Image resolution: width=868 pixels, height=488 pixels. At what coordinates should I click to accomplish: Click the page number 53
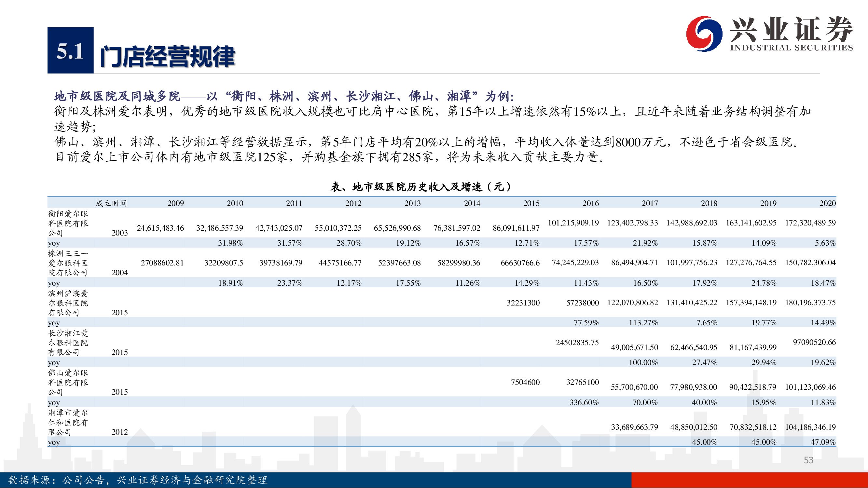(808, 460)
